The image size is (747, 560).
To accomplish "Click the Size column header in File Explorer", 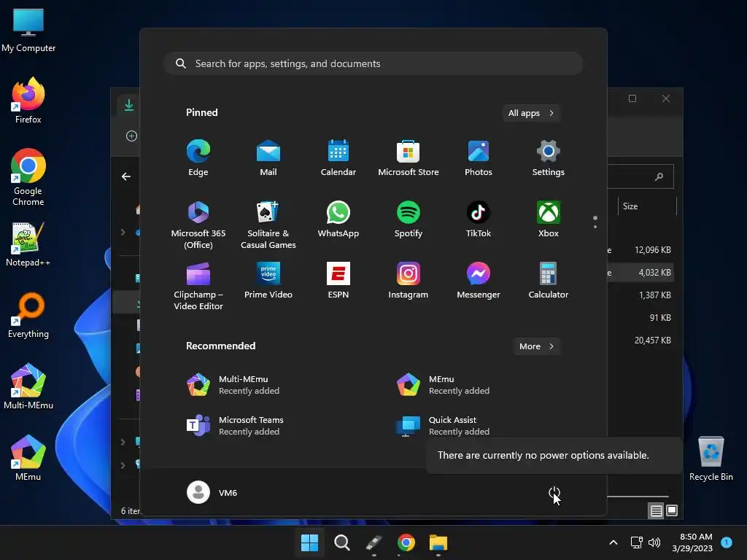I will coord(646,206).
